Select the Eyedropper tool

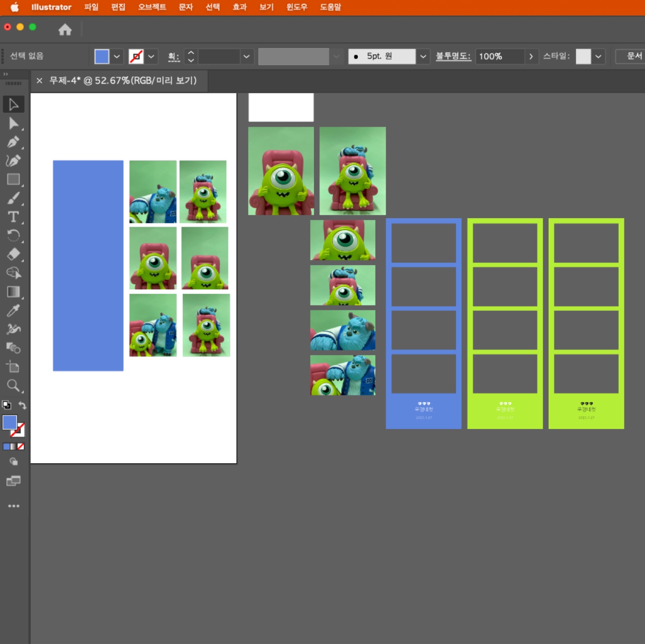pos(13,311)
